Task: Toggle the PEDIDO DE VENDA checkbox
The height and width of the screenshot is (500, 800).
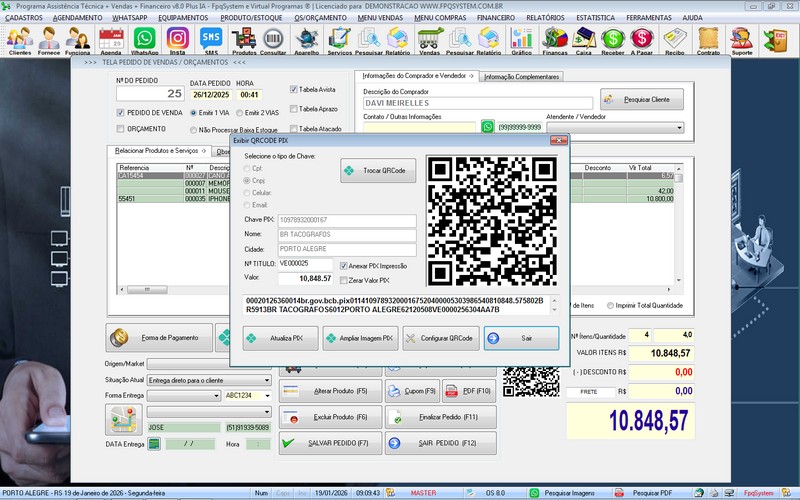Action: tap(120, 113)
